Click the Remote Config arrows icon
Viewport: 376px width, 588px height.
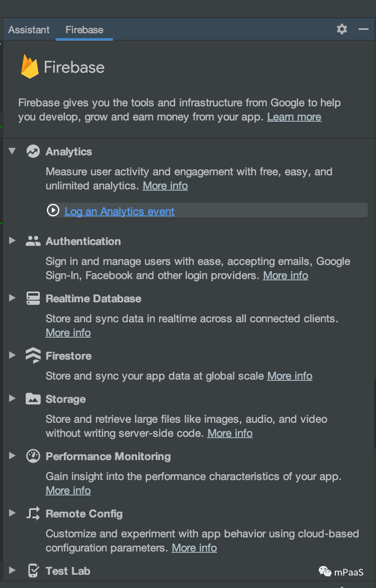(33, 514)
